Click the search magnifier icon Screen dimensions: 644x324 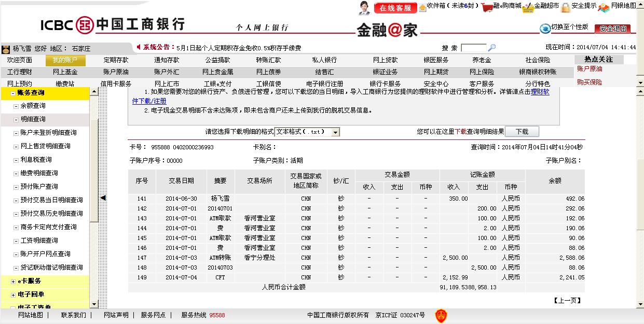tap(492, 48)
